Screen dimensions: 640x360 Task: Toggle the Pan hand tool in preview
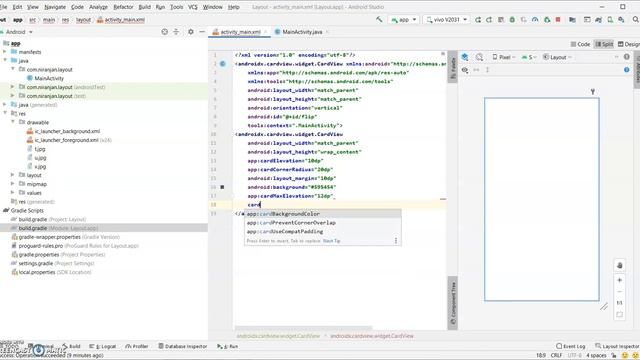click(x=620, y=265)
